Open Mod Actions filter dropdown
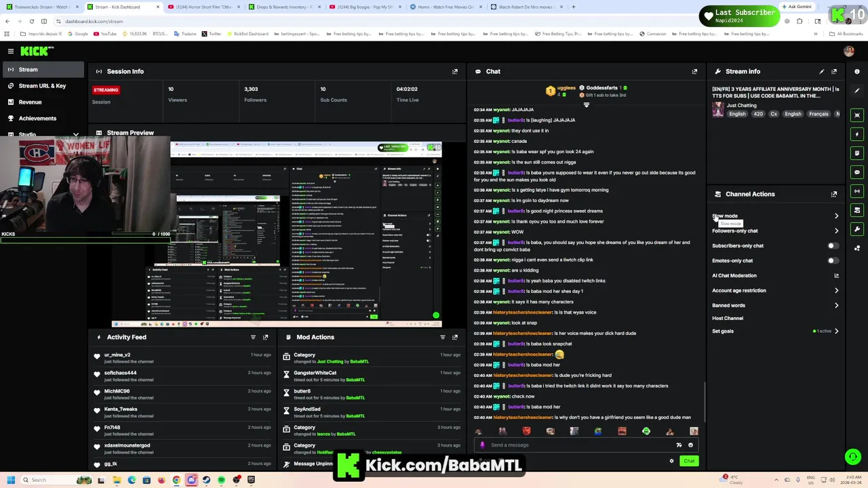This screenshot has width=868, height=488. [x=442, y=337]
